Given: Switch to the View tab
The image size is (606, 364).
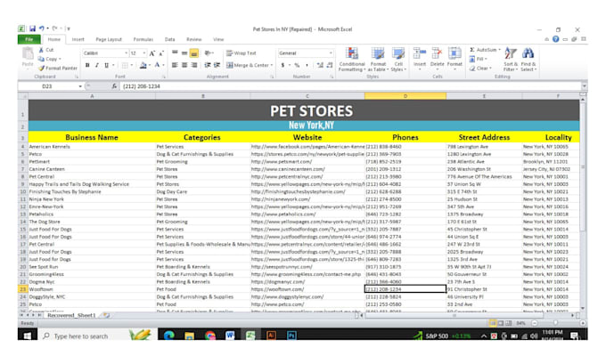Looking at the screenshot, I should [x=218, y=39].
